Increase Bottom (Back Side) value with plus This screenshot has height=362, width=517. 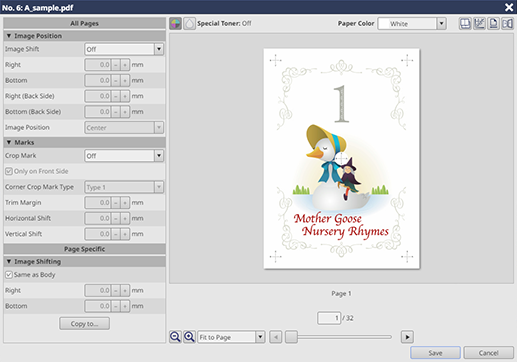125,112
